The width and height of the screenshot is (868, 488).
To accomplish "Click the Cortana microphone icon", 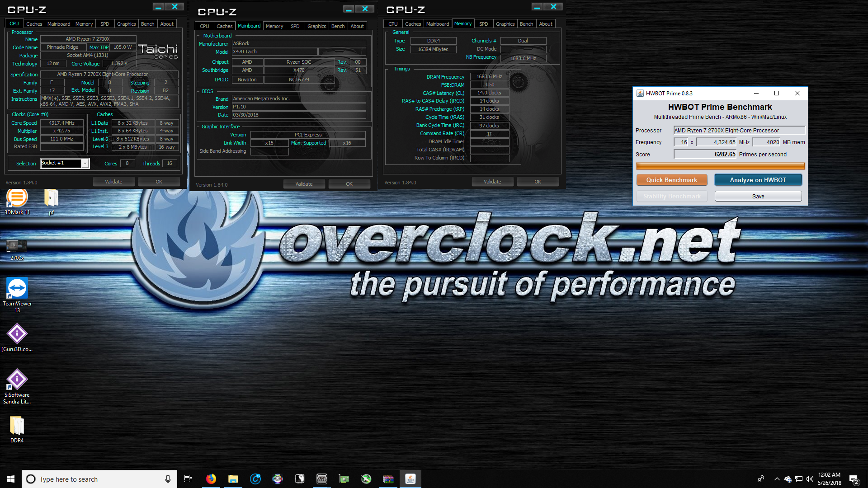I will (168, 479).
